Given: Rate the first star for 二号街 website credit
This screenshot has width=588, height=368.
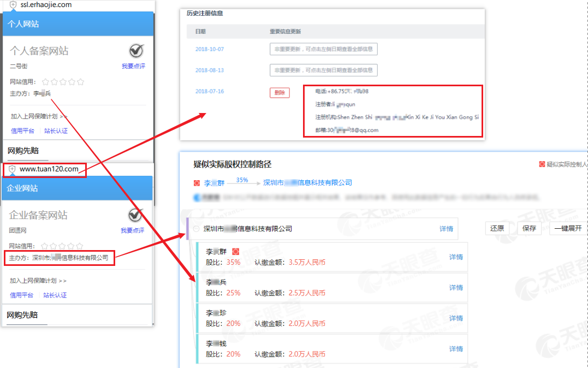Looking at the screenshot, I should pyautogui.click(x=46, y=81).
